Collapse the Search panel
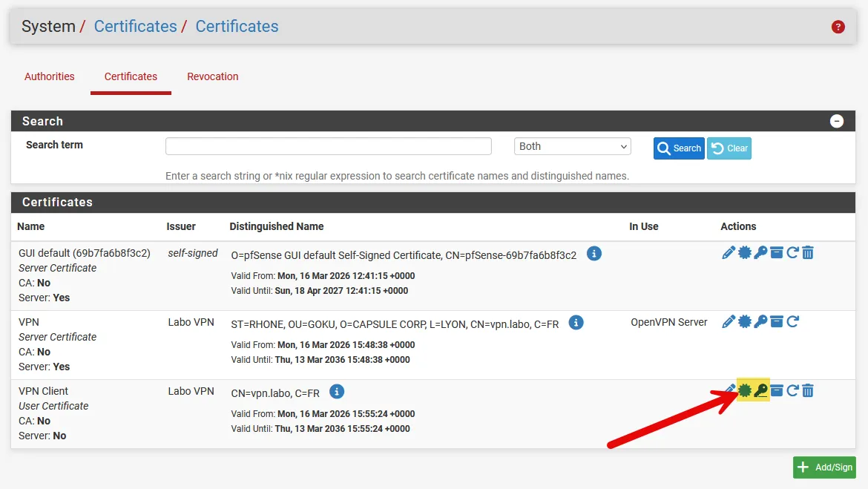This screenshot has height=489, width=868. click(x=837, y=121)
